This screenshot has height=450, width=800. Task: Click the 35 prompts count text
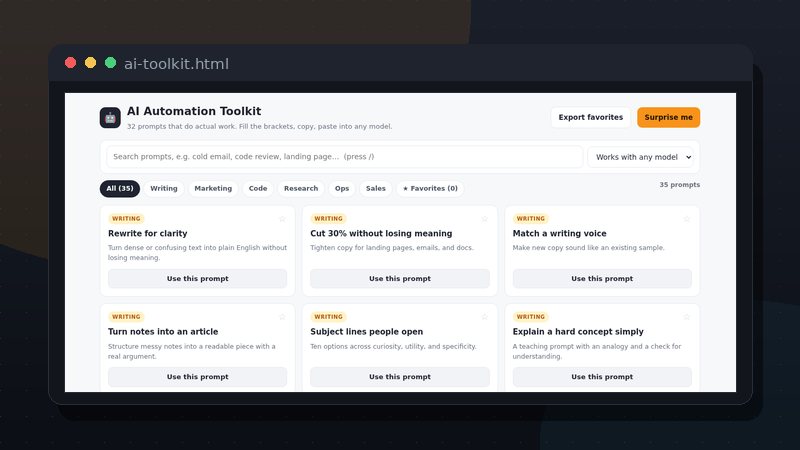(x=680, y=185)
